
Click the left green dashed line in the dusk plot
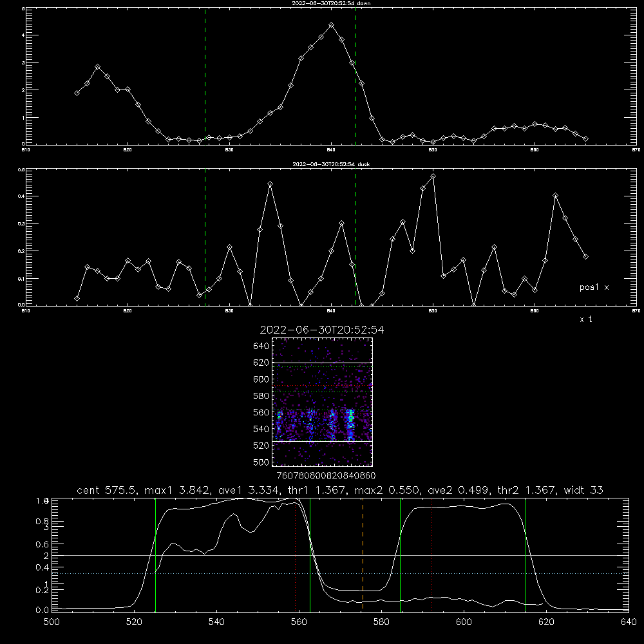tap(205, 238)
